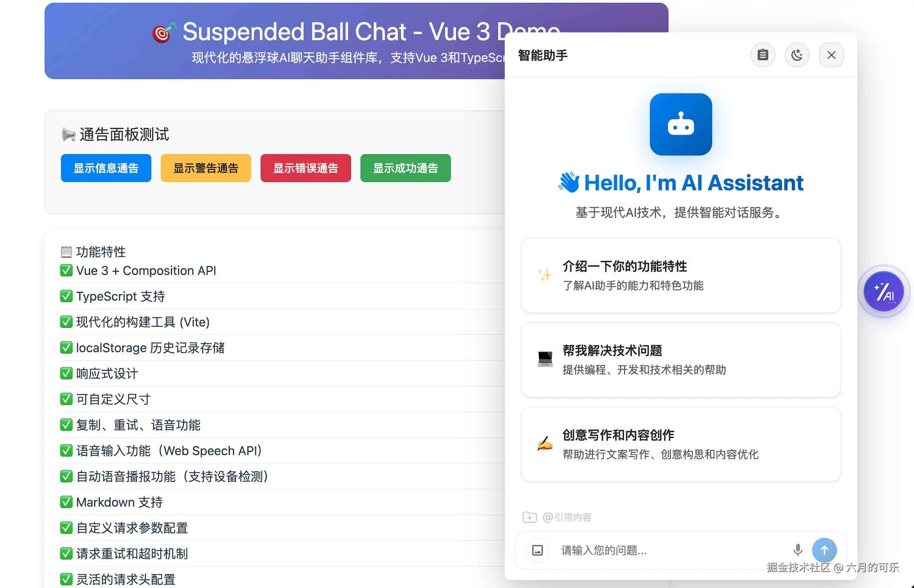
Task: Open the chat history clipboard icon
Action: pos(763,55)
